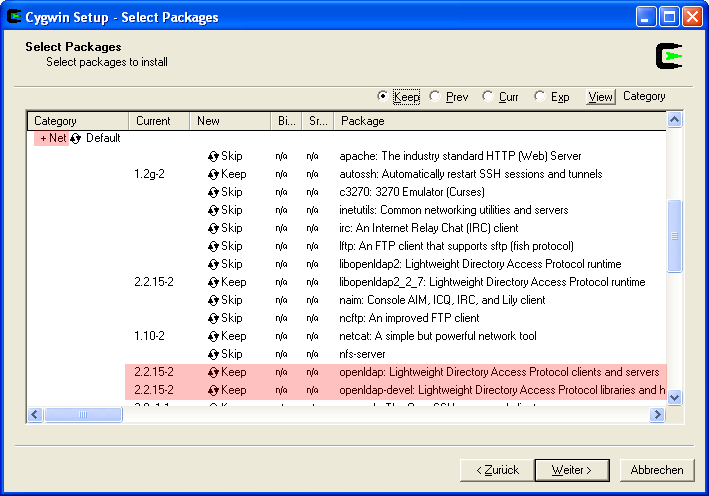The height and width of the screenshot is (496, 709).
Task: Cycle the action icon for naim client
Action: point(213,301)
